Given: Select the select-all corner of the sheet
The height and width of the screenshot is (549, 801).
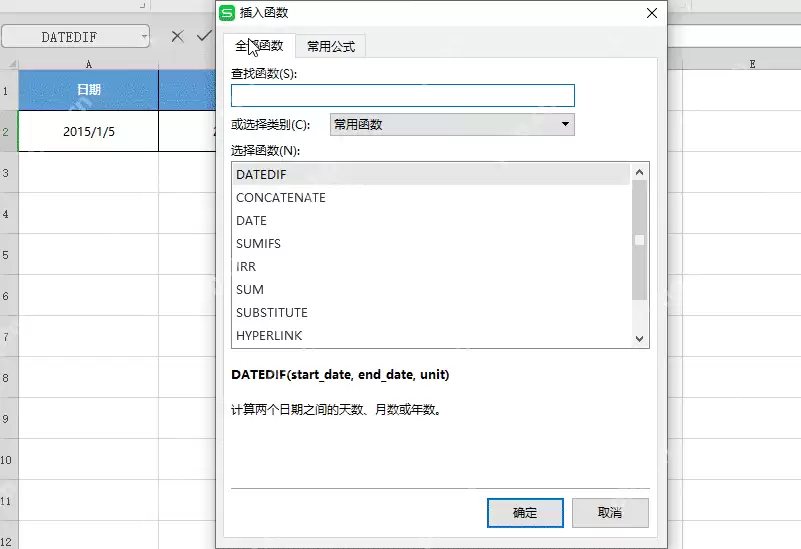Looking at the screenshot, I should pyautogui.click(x=10, y=64).
